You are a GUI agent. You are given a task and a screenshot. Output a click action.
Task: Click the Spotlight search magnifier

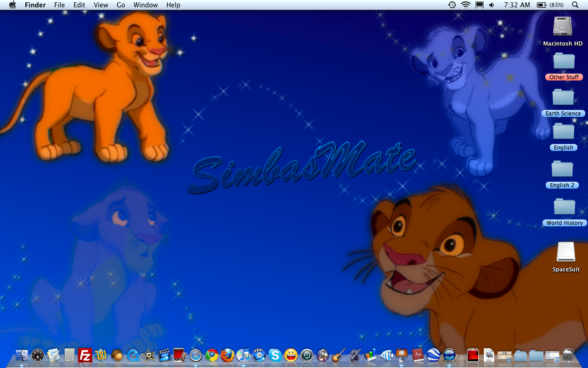tap(575, 5)
